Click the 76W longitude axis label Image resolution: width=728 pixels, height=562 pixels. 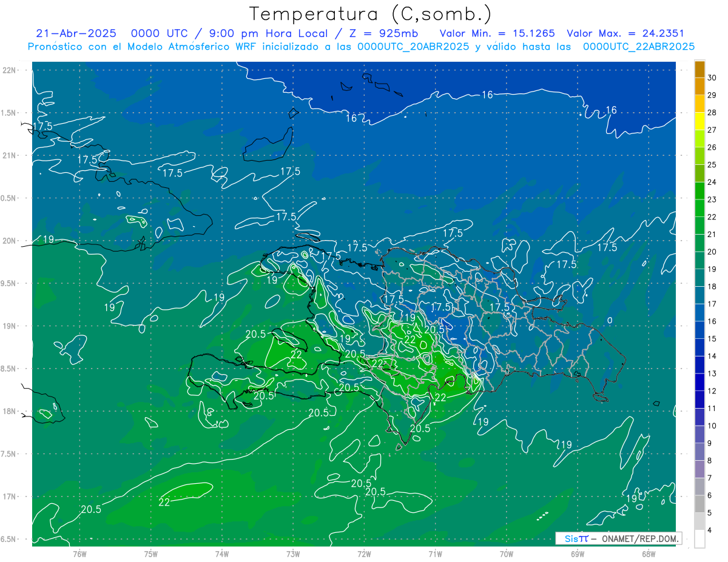tap(79, 554)
